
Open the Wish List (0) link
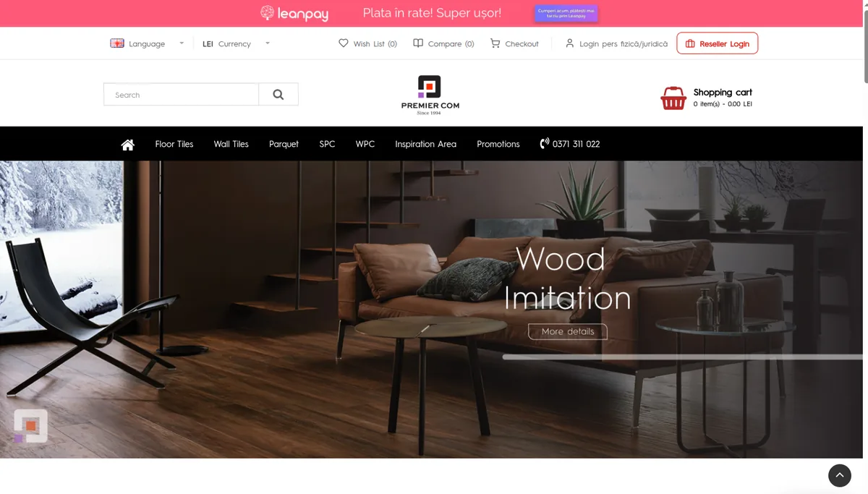pos(375,44)
